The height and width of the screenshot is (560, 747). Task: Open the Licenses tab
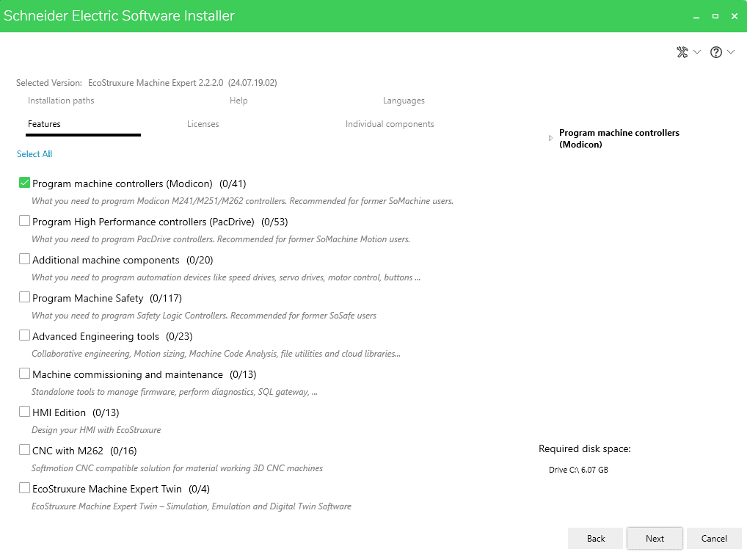203,124
